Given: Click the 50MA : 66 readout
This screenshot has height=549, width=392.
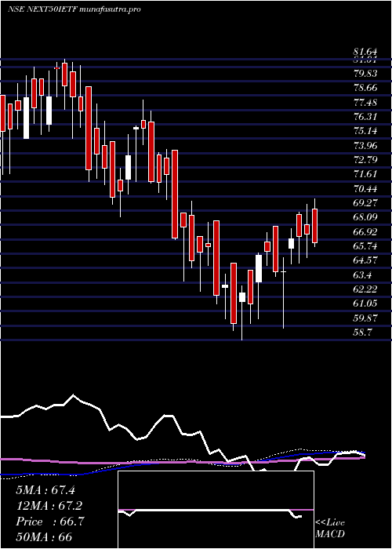Looking at the screenshot, I should (44, 537).
